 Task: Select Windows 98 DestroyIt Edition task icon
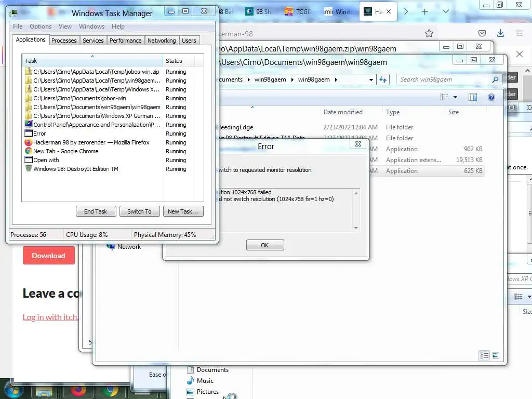coord(29,169)
